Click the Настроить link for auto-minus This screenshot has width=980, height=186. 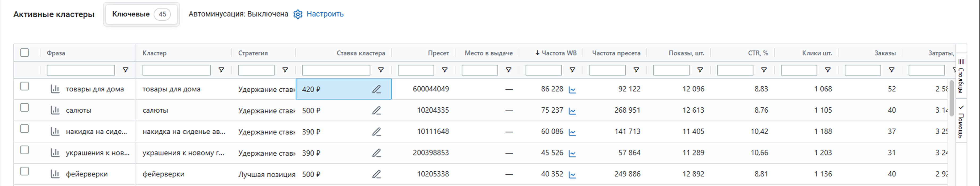point(325,14)
